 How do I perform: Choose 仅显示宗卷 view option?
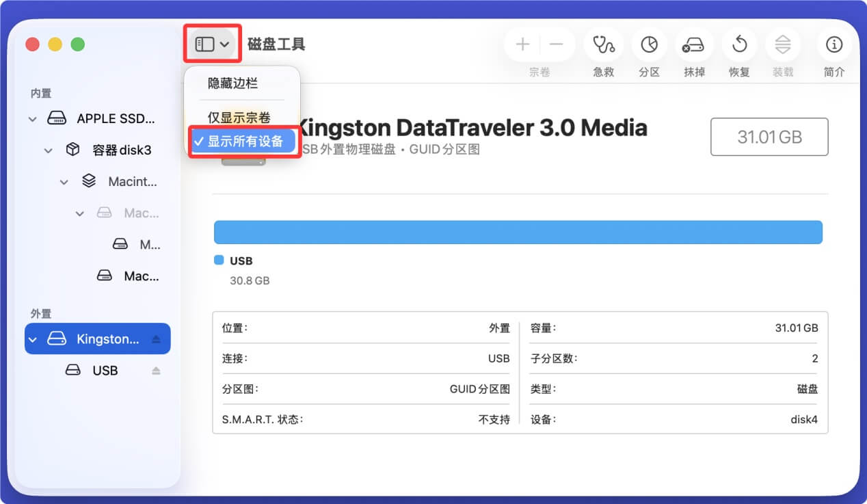[239, 118]
